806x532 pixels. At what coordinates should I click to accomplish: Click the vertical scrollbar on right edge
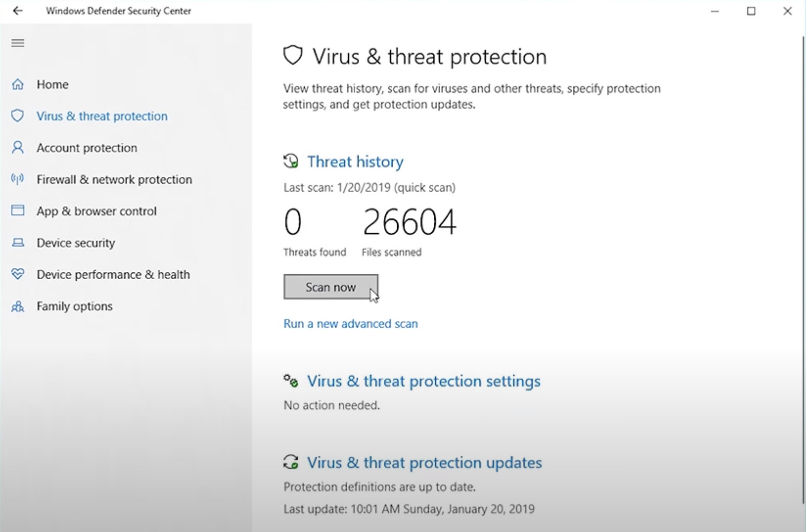pyautogui.click(x=803, y=269)
